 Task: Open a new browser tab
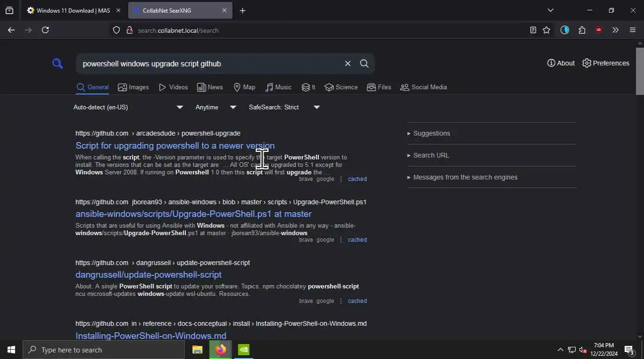pos(242,10)
